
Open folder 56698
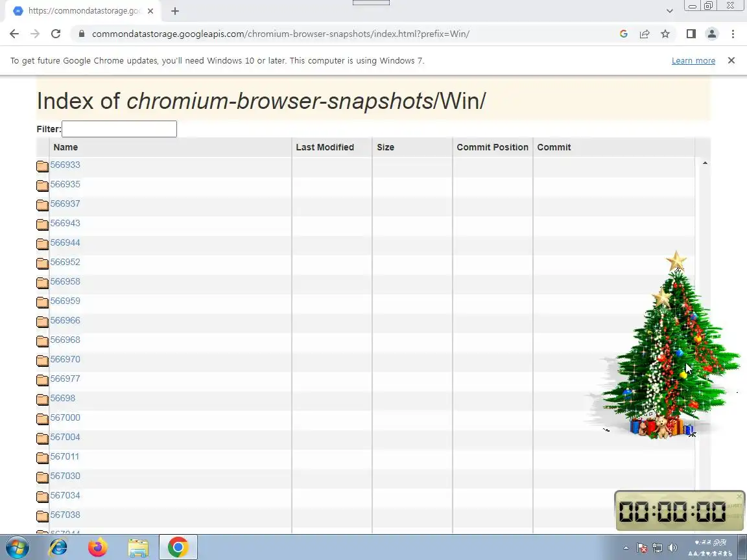pos(63,398)
